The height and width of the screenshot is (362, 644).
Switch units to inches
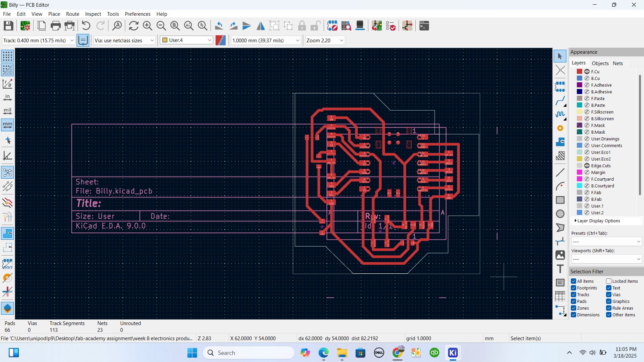pos(7,97)
